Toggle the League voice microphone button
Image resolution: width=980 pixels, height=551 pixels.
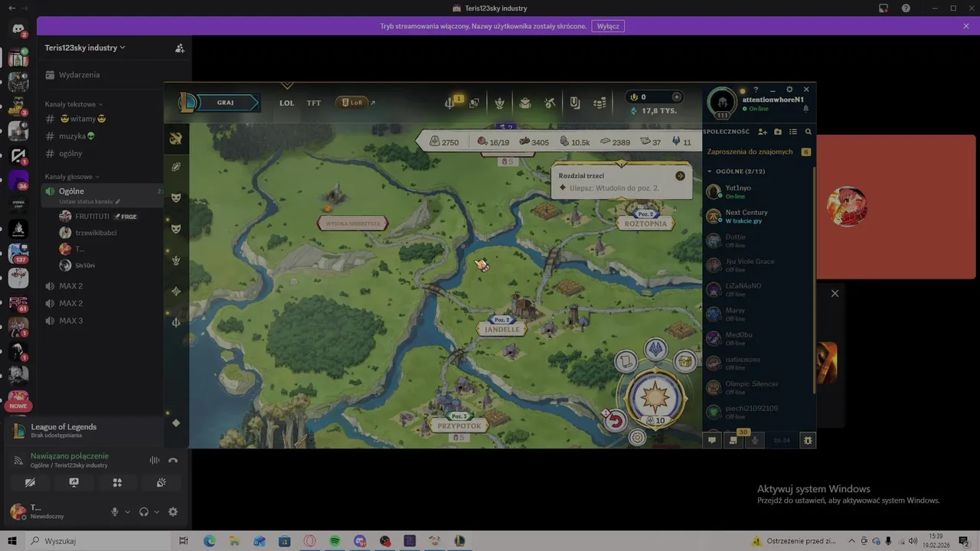pos(756,440)
